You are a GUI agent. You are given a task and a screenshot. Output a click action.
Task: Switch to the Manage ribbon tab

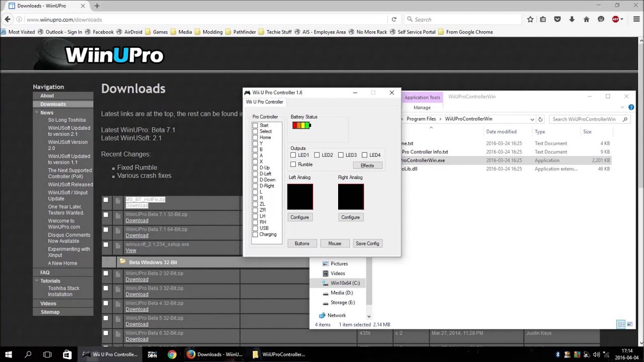click(x=422, y=108)
